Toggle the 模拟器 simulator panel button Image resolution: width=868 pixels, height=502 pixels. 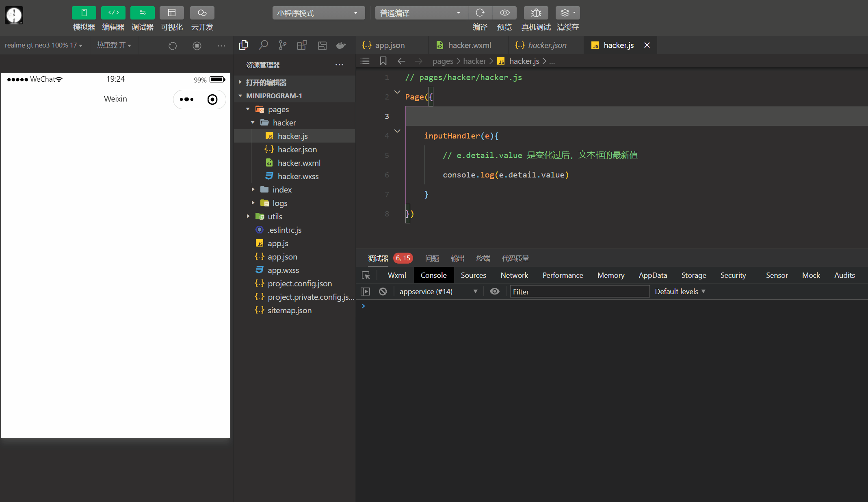(84, 13)
